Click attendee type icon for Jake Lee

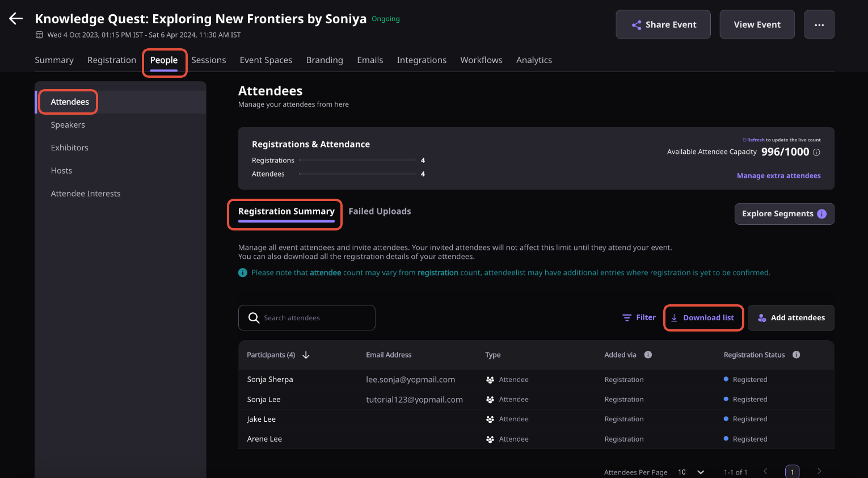[x=490, y=420]
